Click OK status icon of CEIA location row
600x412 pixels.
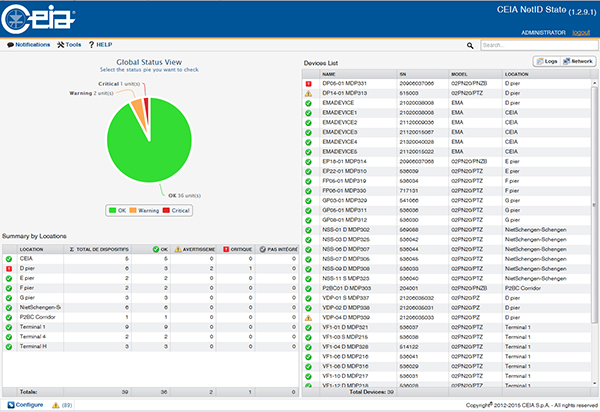click(9, 259)
